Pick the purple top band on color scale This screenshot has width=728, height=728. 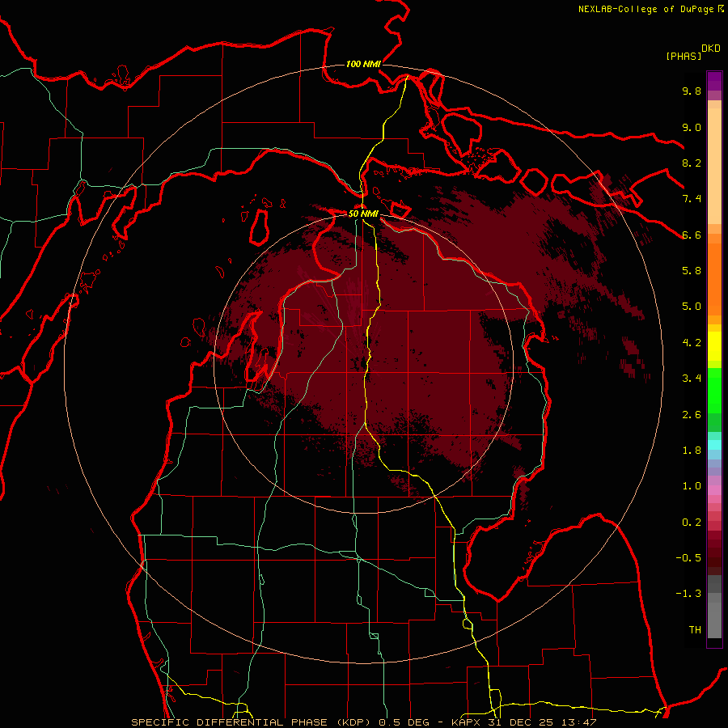[x=714, y=81]
